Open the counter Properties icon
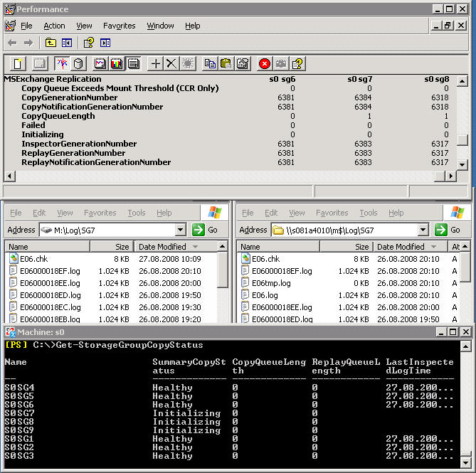The width and height of the screenshot is (476, 473). [243, 64]
